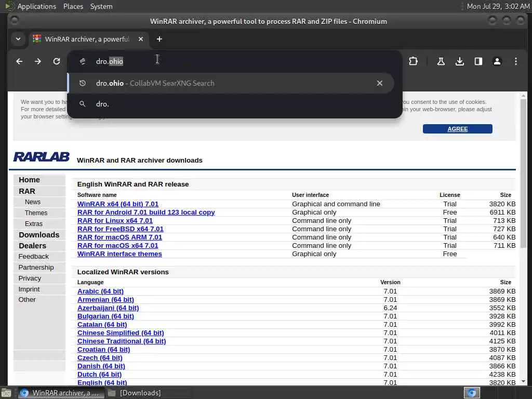This screenshot has height=399, width=532.
Task: Select the 'dro.' search suggestion
Action: click(231, 104)
